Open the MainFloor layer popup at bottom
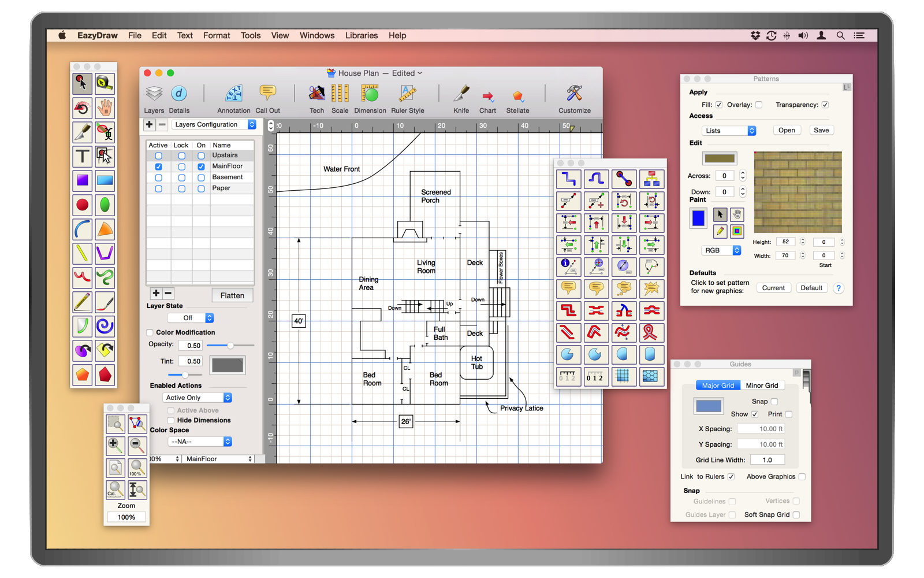This screenshot has height=578, width=924. pyautogui.click(x=219, y=459)
